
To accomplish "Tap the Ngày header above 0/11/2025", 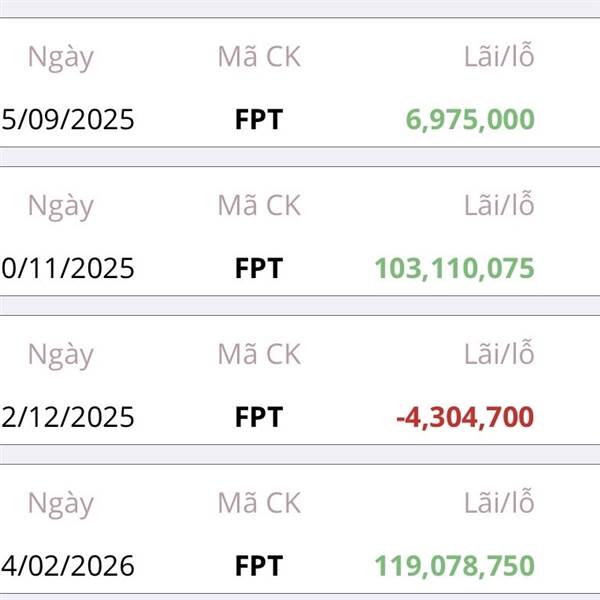I will [60, 206].
